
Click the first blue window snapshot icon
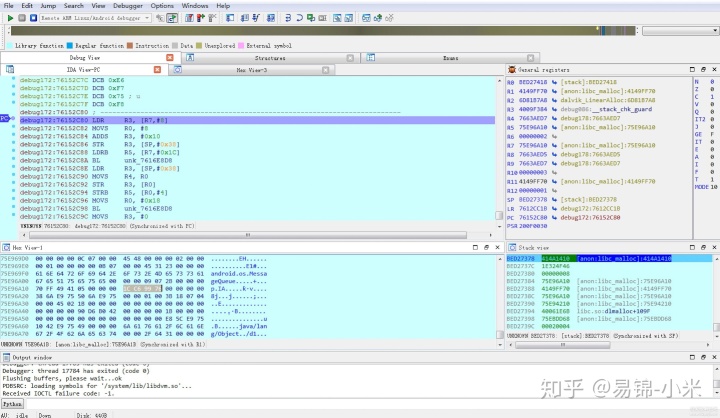point(338,18)
